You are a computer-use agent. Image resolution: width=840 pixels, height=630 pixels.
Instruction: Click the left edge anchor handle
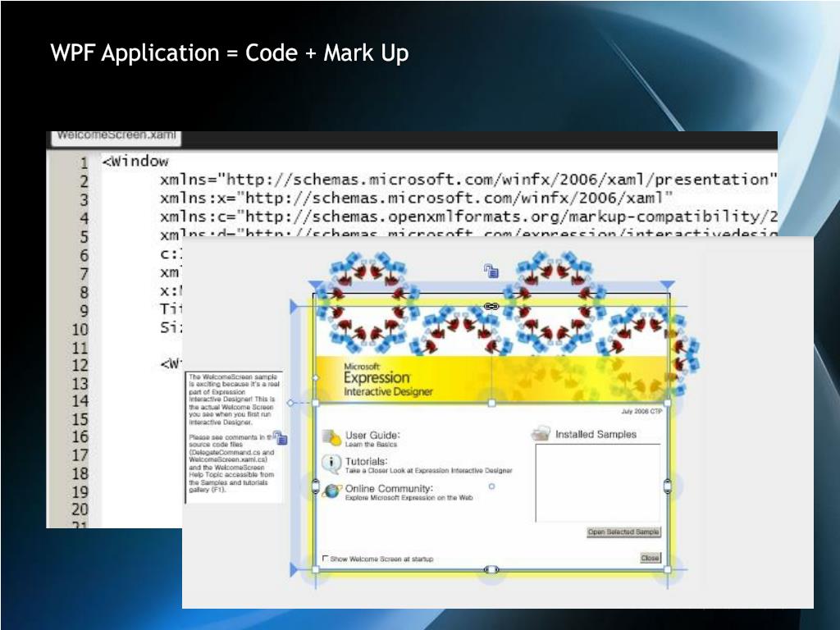click(316, 486)
